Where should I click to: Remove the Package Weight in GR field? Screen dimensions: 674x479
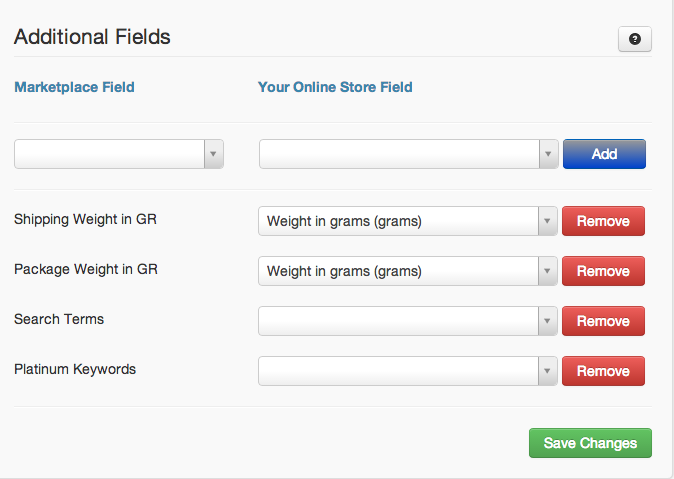[603, 271]
